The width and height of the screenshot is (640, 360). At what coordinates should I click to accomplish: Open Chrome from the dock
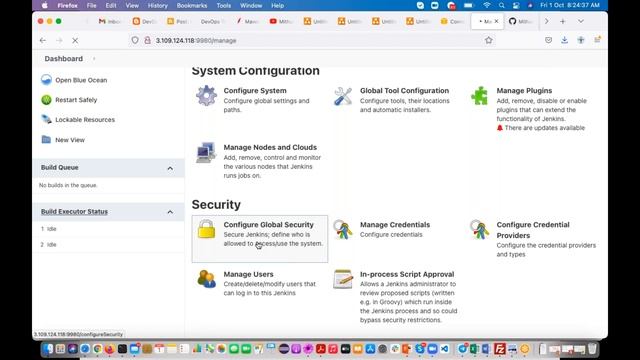97,349
